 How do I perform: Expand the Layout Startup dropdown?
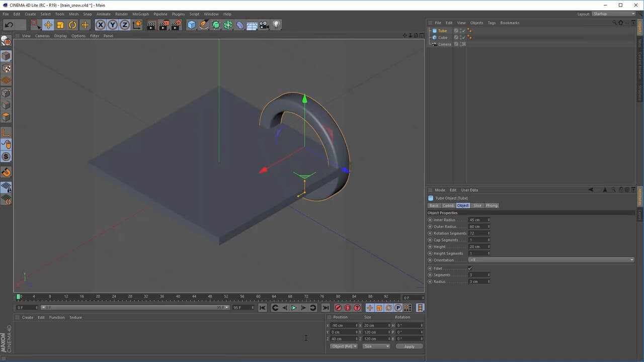[x=613, y=14]
